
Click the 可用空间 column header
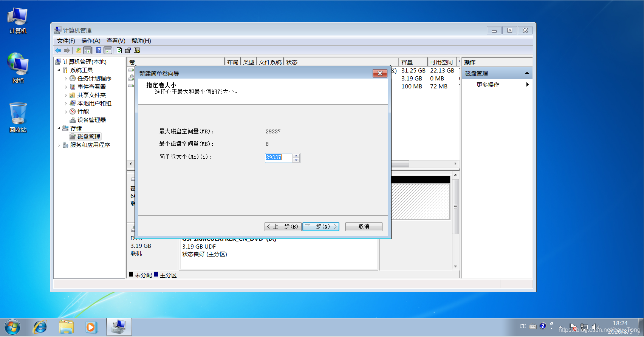[x=441, y=62]
